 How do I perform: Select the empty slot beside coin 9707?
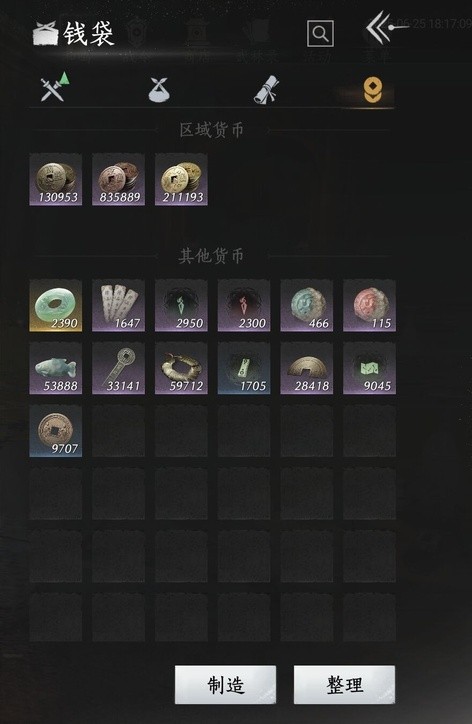(x=119, y=431)
